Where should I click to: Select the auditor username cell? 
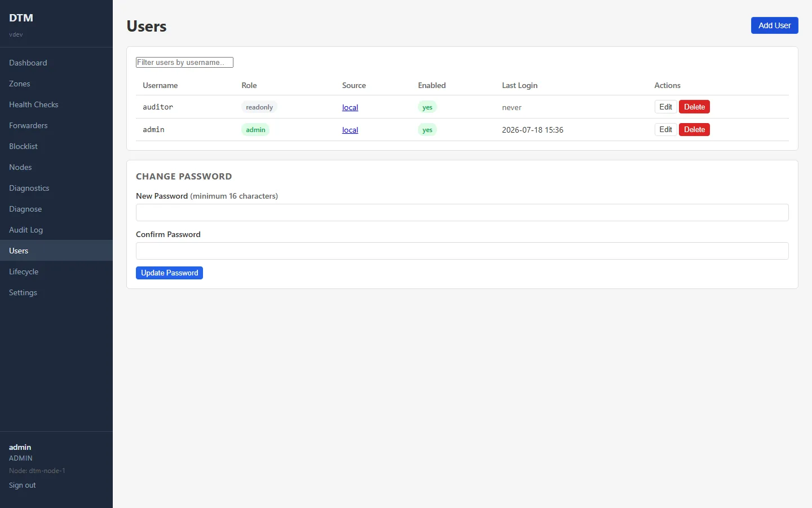[158, 107]
